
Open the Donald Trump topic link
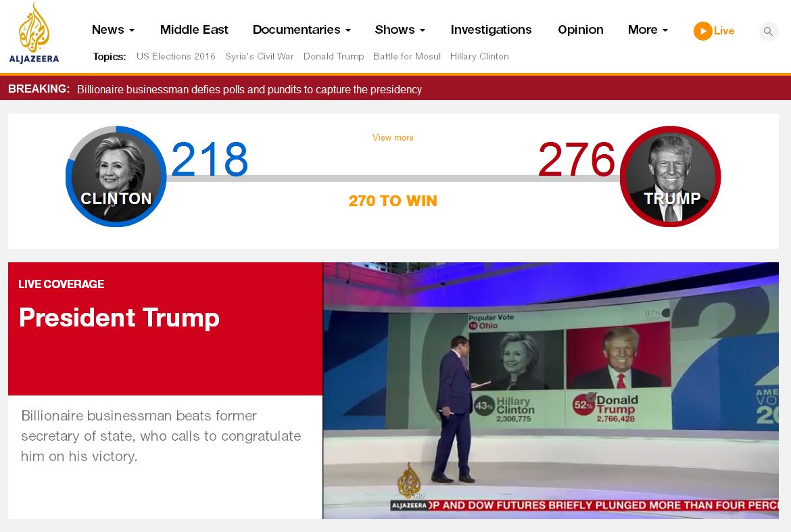coord(333,57)
